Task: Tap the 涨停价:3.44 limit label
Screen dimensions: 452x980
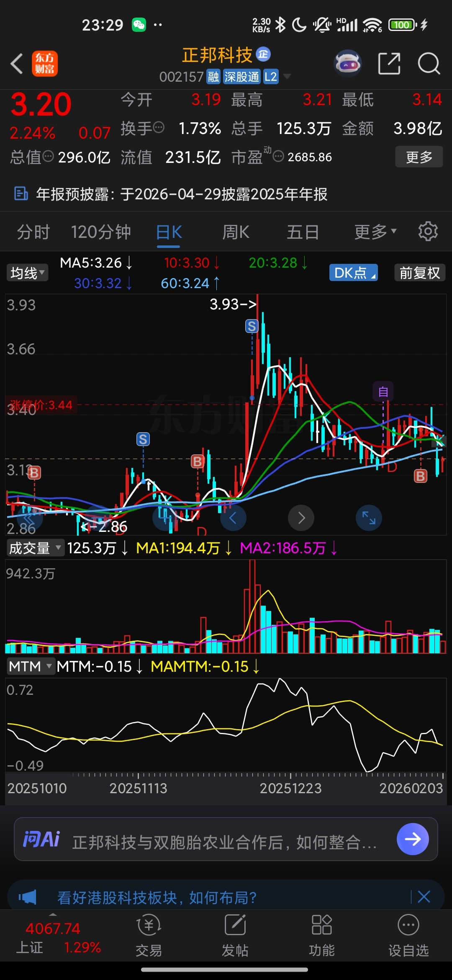Action: (x=41, y=405)
